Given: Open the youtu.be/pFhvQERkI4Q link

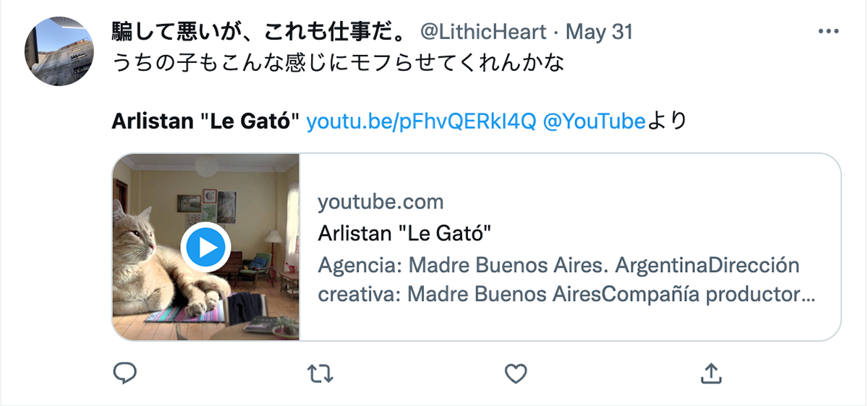Looking at the screenshot, I should tap(422, 122).
